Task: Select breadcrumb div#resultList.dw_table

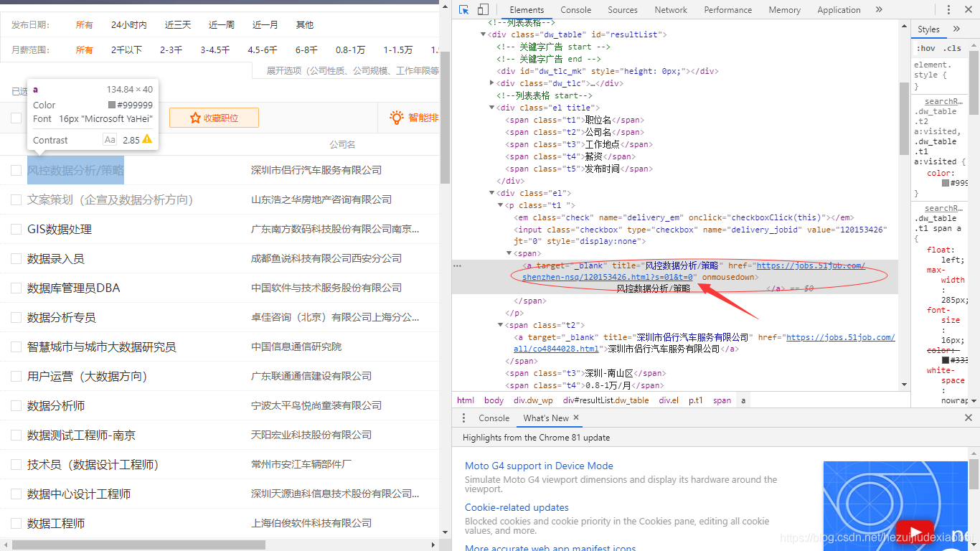Action: coord(606,400)
